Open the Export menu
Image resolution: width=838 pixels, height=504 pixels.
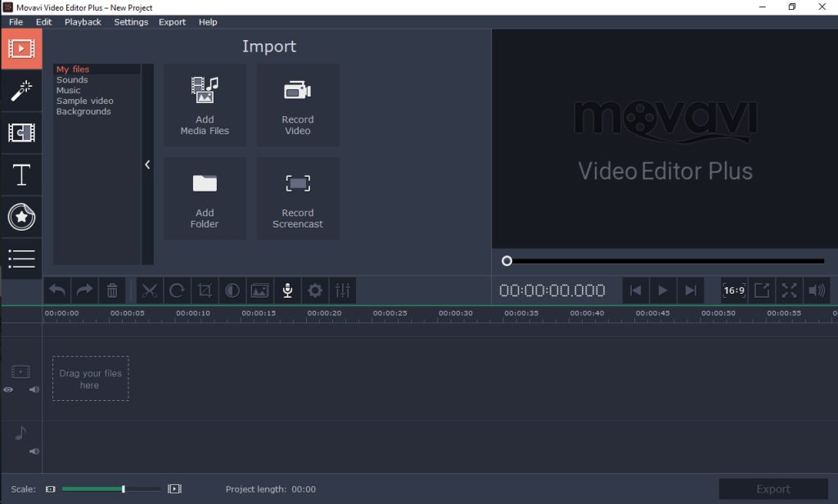172,22
